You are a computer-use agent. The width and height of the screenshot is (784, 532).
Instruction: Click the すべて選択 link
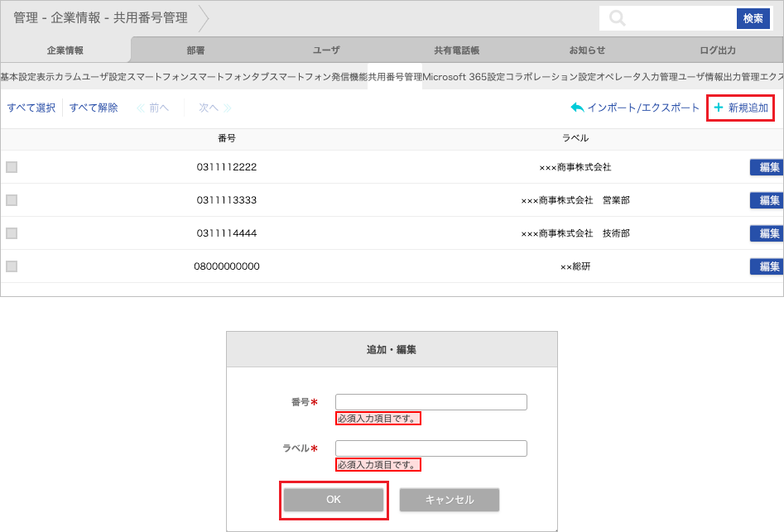(31, 108)
